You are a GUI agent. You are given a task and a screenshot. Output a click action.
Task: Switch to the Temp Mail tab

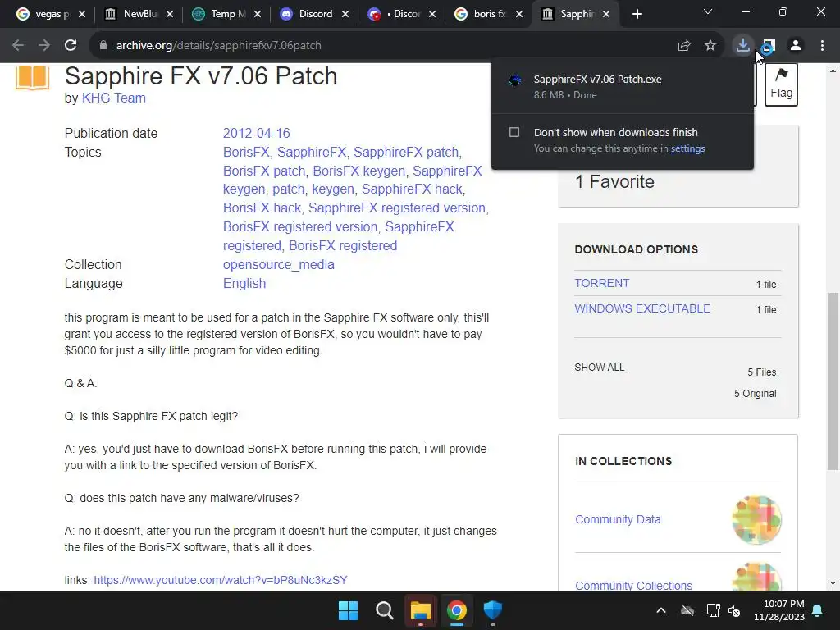pos(220,14)
